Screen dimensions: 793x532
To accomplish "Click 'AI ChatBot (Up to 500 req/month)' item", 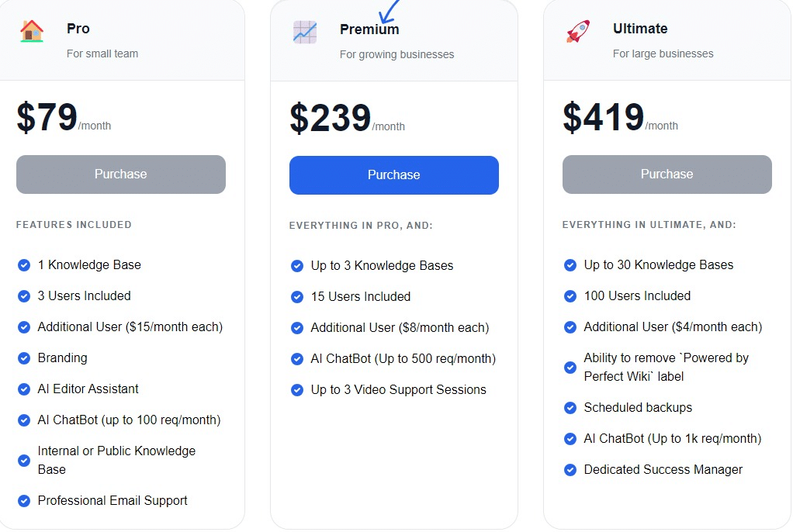I will [403, 359].
